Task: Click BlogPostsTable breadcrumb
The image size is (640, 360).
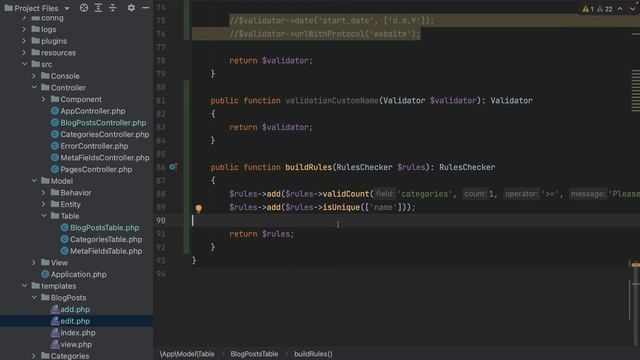Action: click(x=254, y=354)
